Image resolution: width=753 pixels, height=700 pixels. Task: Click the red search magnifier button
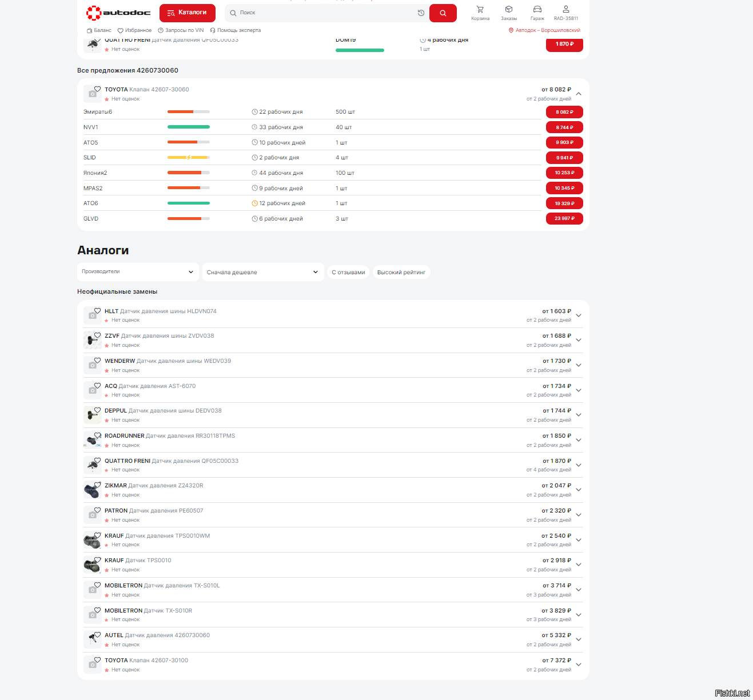443,13
